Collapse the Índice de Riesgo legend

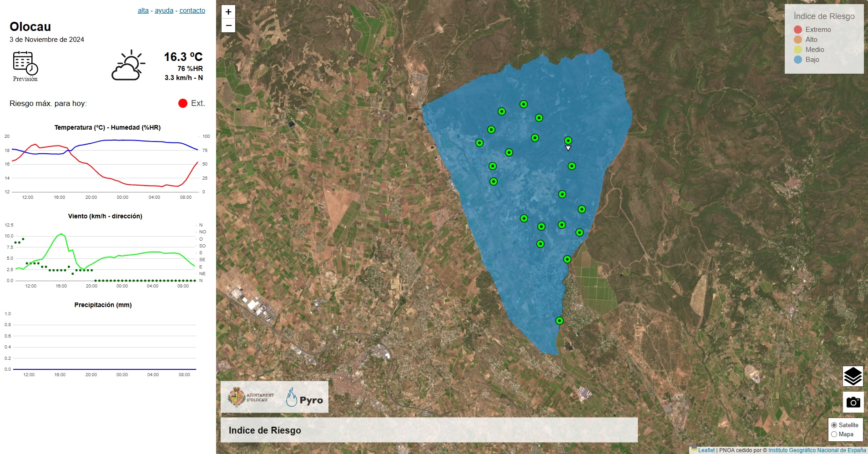pos(823,16)
